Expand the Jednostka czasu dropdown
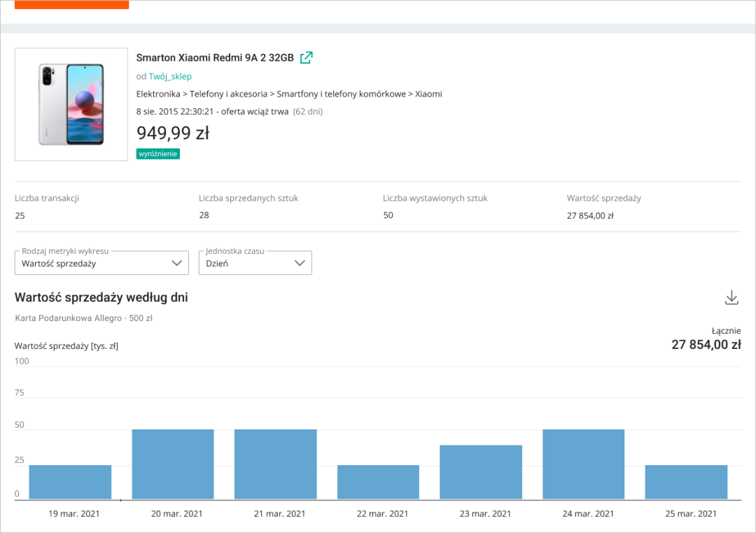756x533 pixels. pyautogui.click(x=255, y=264)
